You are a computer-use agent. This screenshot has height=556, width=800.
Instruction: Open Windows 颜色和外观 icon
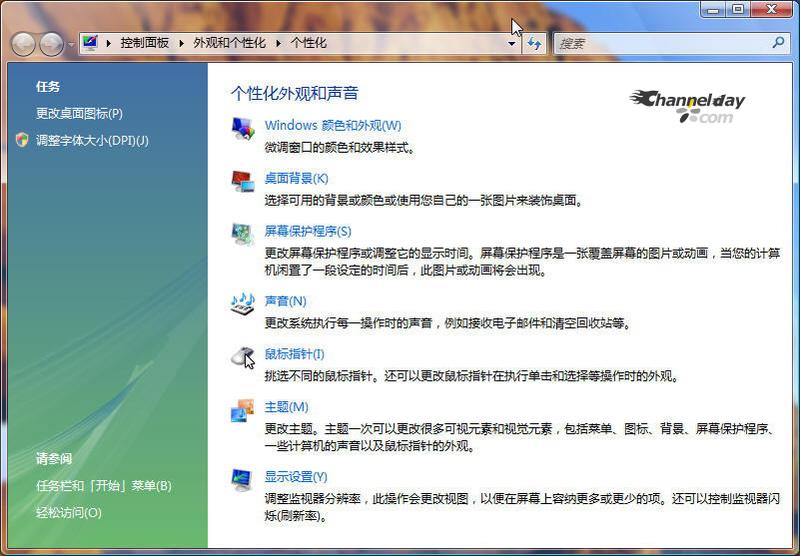coord(243,128)
